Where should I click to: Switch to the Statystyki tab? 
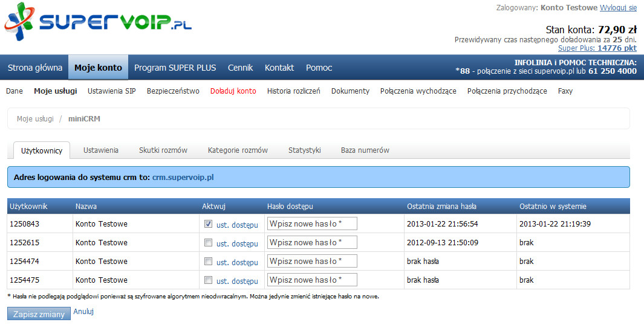pyautogui.click(x=304, y=150)
